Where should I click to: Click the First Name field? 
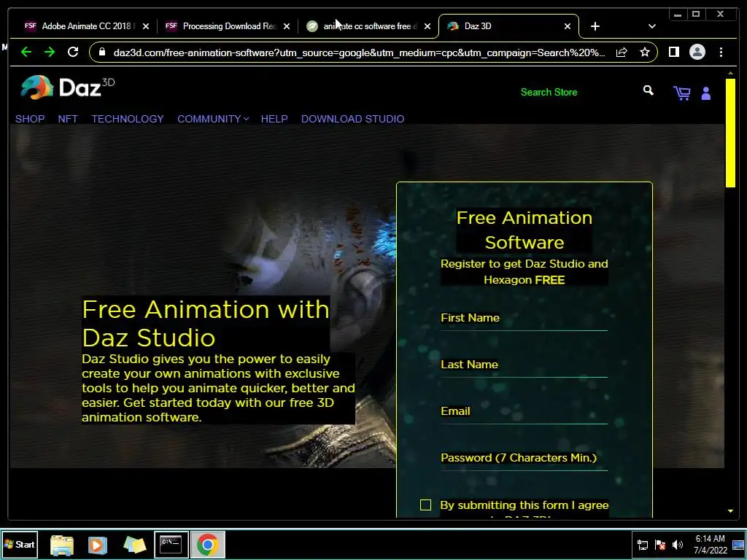click(x=524, y=318)
